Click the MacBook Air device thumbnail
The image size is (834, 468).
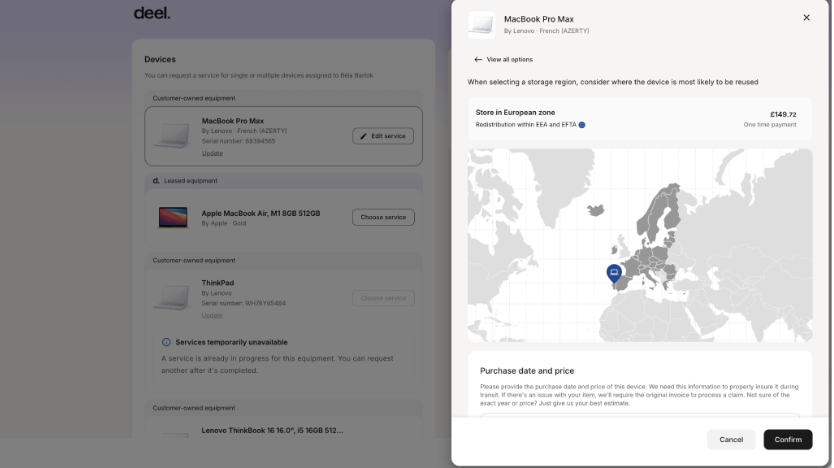(173, 218)
